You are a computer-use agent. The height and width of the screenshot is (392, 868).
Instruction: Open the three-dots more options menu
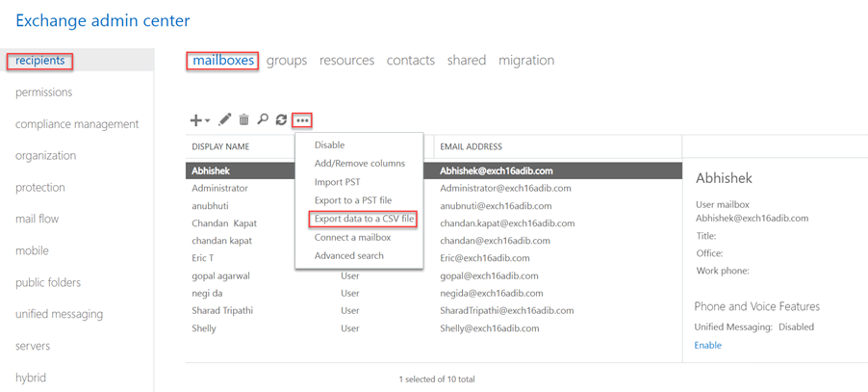click(302, 119)
